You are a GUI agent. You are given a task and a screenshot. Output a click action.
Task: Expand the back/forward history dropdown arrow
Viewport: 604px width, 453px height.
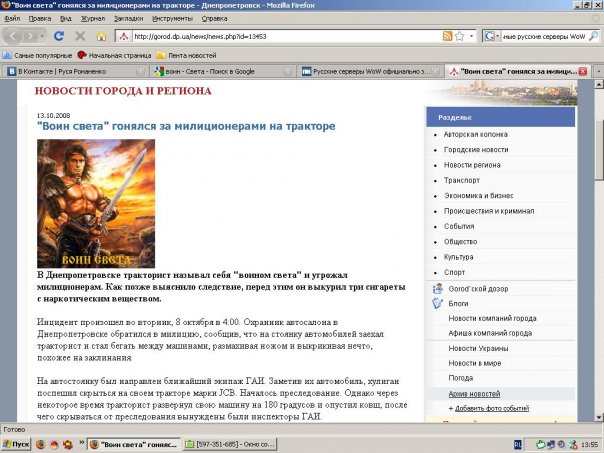[42, 36]
